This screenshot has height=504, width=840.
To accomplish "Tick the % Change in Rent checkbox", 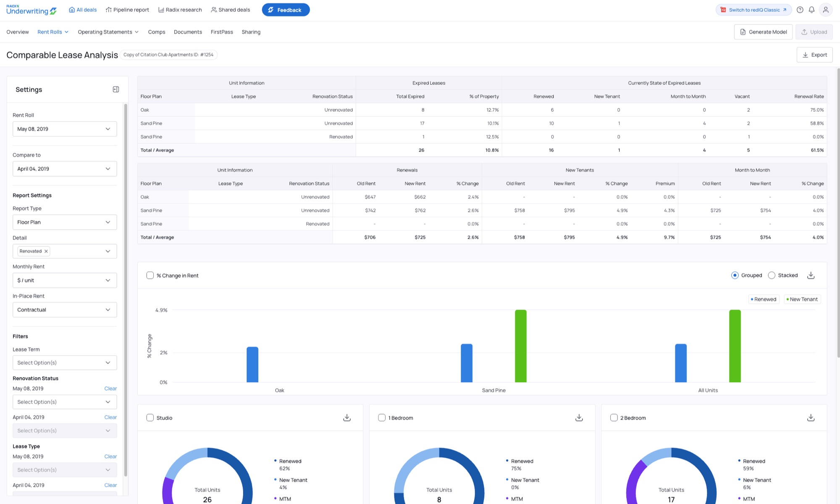I will (x=150, y=275).
